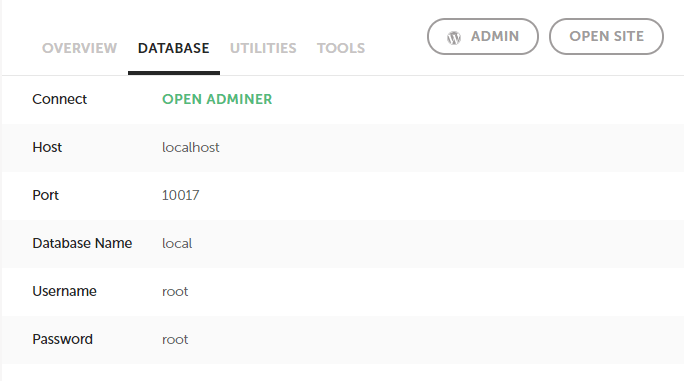This screenshot has height=381, width=684.
Task: Click the Password row label
Action: [x=63, y=339]
